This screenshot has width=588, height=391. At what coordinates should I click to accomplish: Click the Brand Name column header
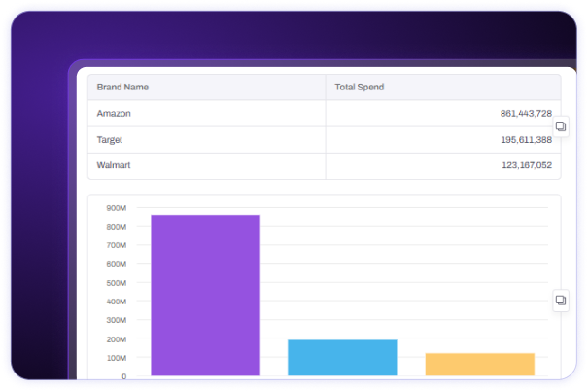coord(122,88)
